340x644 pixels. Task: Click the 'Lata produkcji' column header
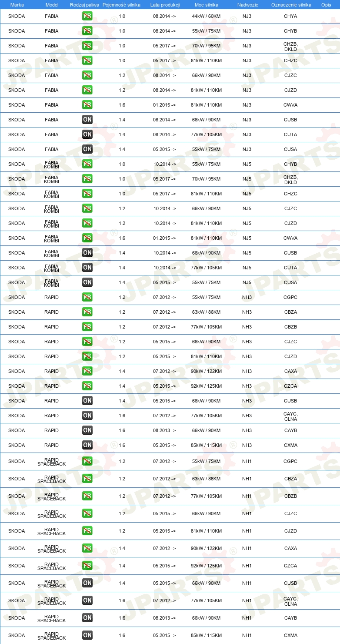pos(165,5)
